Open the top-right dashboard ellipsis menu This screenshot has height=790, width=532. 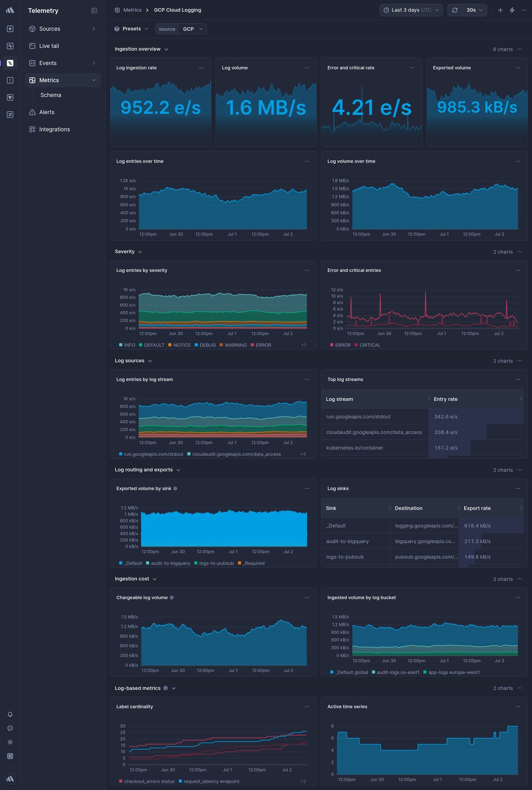(x=524, y=10)
